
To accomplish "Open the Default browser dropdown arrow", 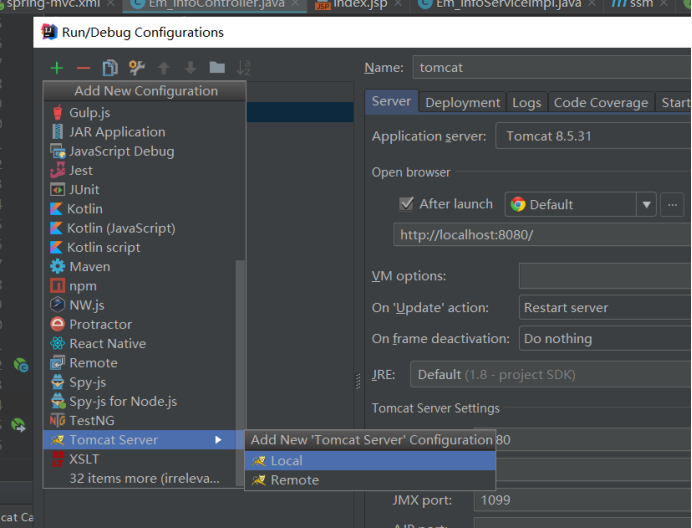I will [x=646, y=204].
